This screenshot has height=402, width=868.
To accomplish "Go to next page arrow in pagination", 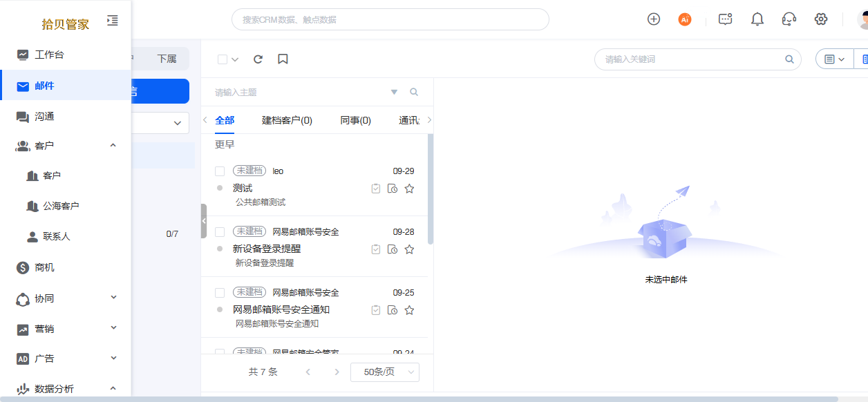I will [337, 372].
